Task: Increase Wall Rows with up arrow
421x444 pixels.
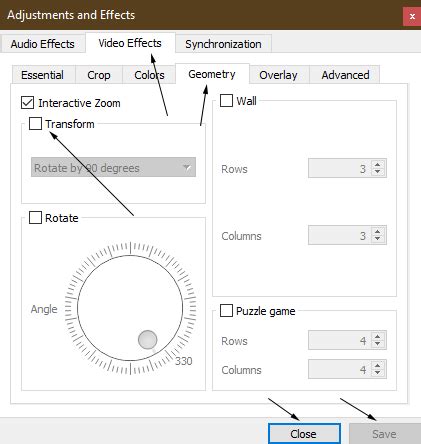Action: pyautogui.click(x=377, y=165)
